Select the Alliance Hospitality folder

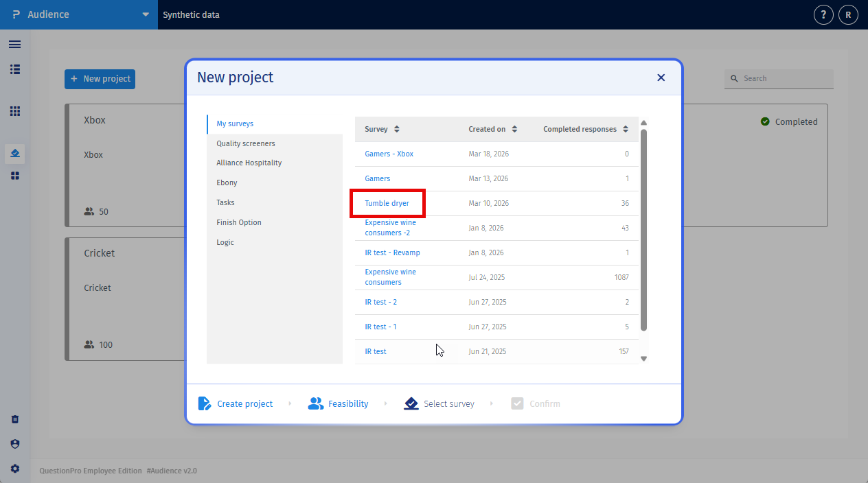click(249, 163)
